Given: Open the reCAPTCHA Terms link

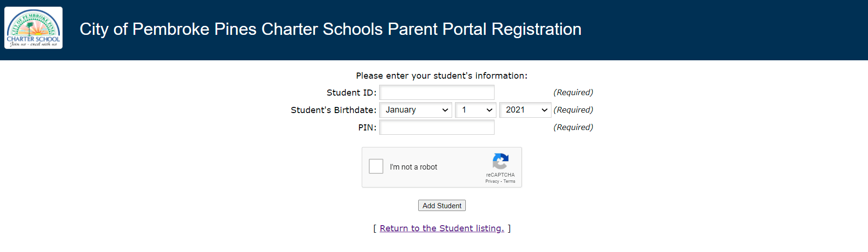Looking at the screenshot, I should [x=509, y=181].
